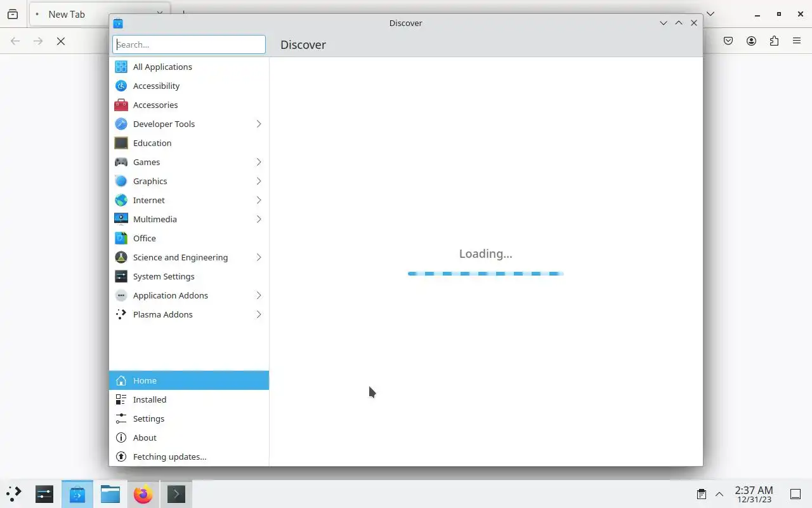This screenshot has height=508, width=812.
Task: Select All Applications category
Action: (x=189, y=67)
